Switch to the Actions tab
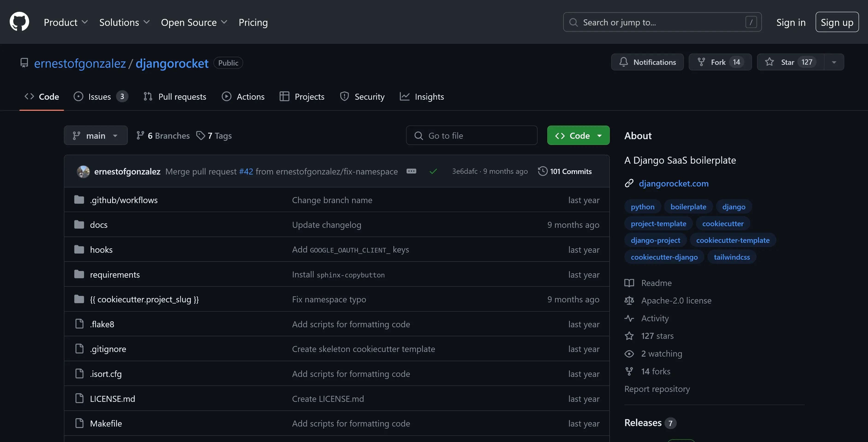 point(243,97)
